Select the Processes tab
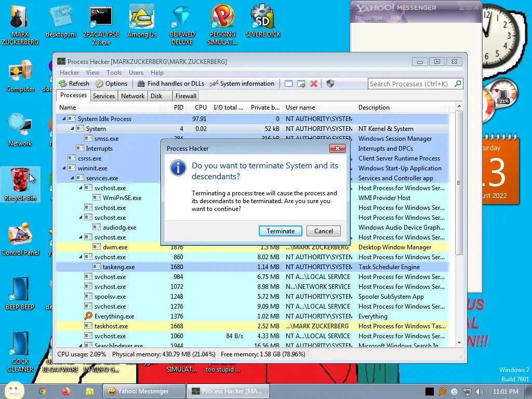The width and height of the screenshot is (532, 399). (73, 96)
